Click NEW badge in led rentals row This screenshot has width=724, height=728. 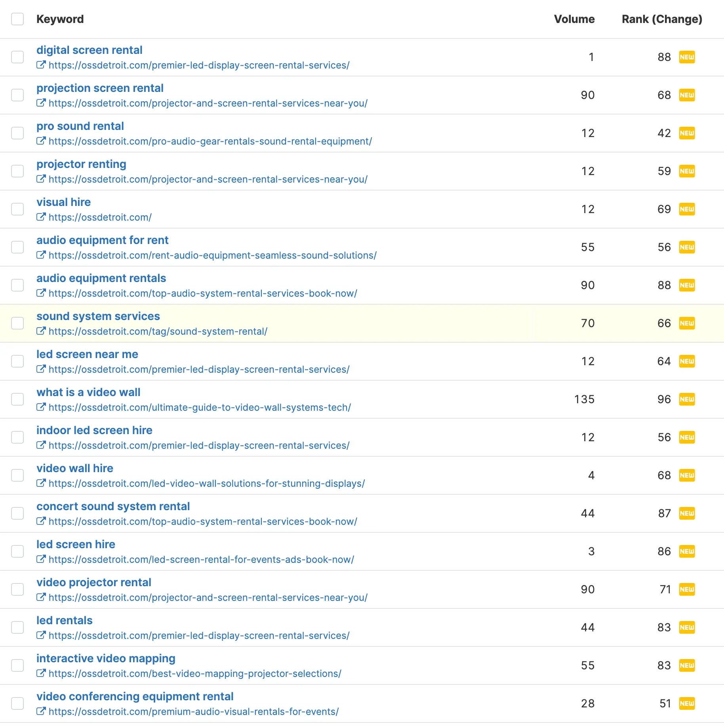tap(687, 627)
